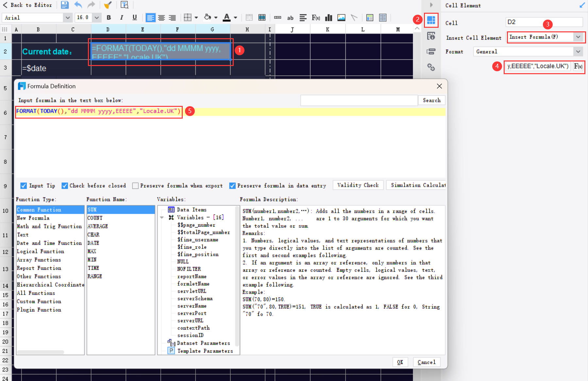The height and width of the screenshot is (381, 588).
Task: Select Date and Time Function category
Action: pyautogui.click(x=49, y=243)
